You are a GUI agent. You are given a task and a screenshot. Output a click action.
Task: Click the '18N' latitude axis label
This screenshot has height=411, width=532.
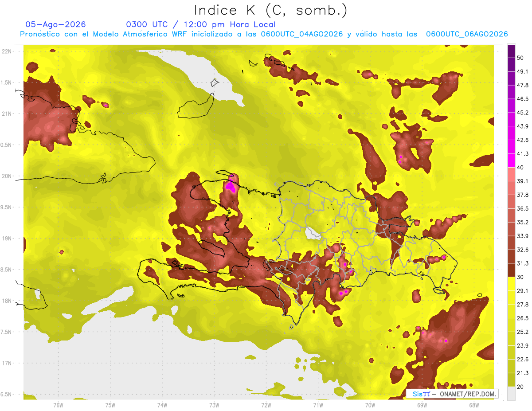point(7,301)
